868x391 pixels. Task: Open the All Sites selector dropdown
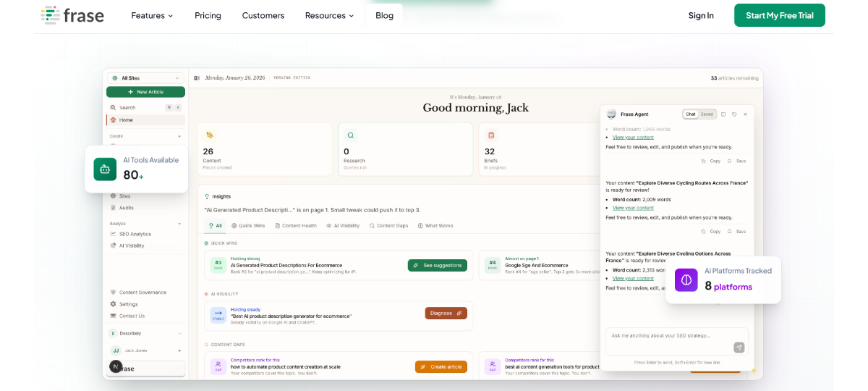click(145, 77)
